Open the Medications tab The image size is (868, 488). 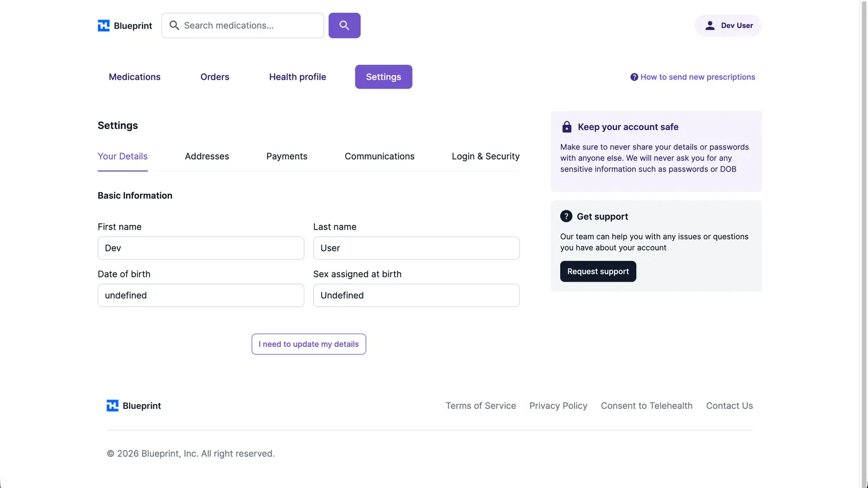point(134,77)
